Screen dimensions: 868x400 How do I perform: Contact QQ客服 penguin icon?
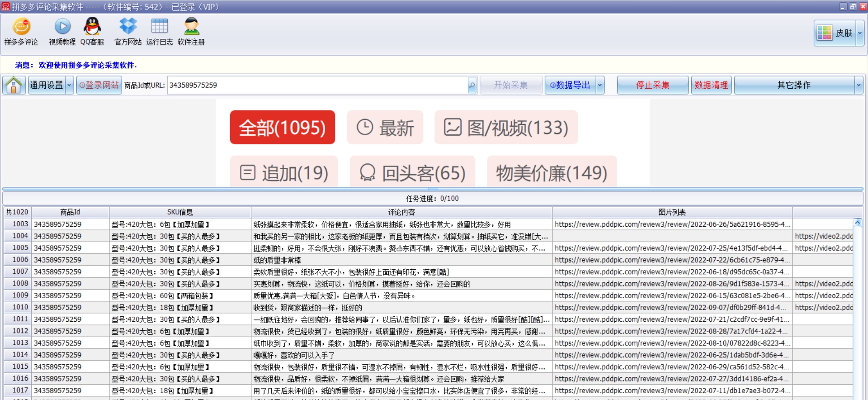92,32
